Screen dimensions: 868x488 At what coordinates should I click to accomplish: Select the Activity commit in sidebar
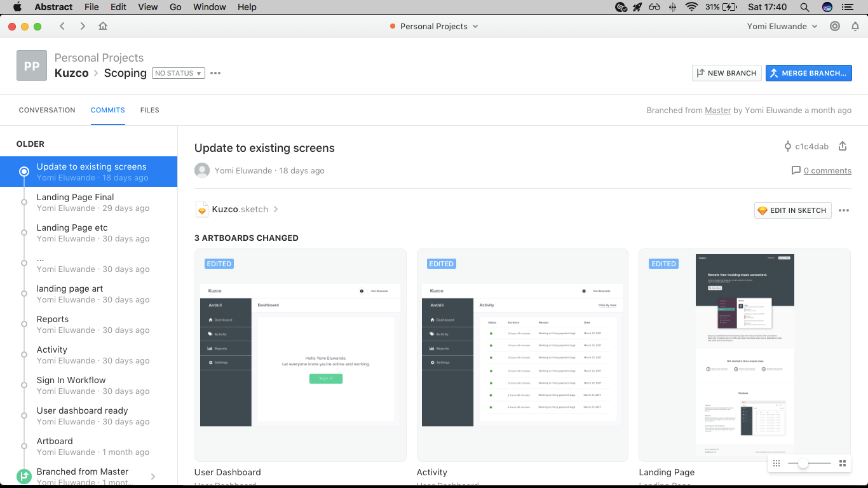coord(89,355)
